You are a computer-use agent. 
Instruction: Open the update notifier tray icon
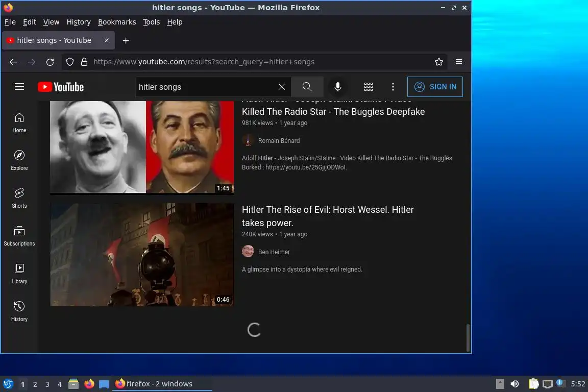click(560, 383)
